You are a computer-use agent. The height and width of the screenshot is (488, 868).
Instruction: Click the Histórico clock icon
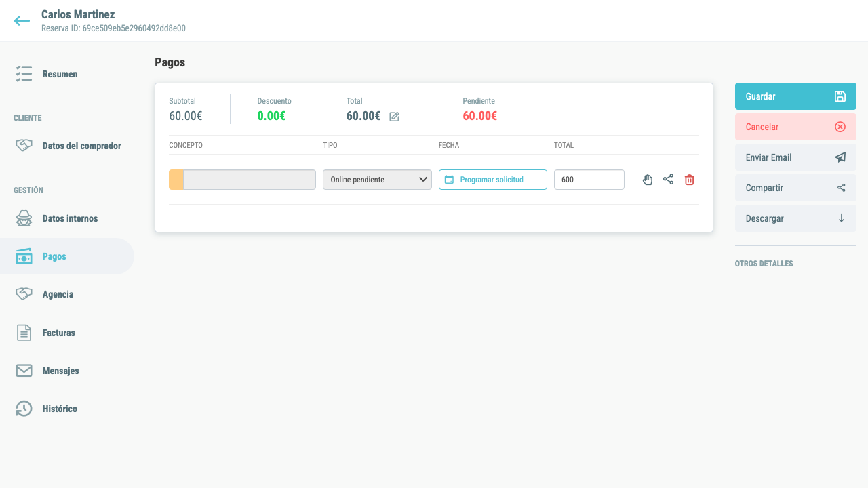click(24, 409)
